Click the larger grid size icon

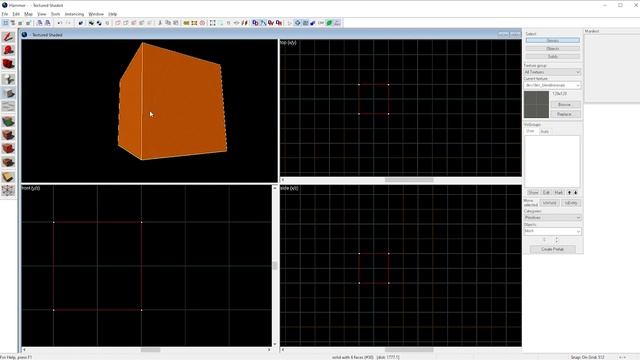tap(28, 23)
